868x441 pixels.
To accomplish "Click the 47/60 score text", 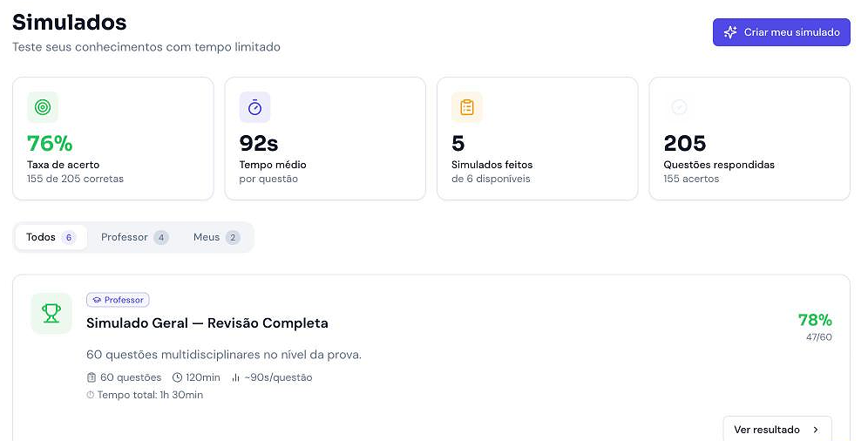I will 819,337.
